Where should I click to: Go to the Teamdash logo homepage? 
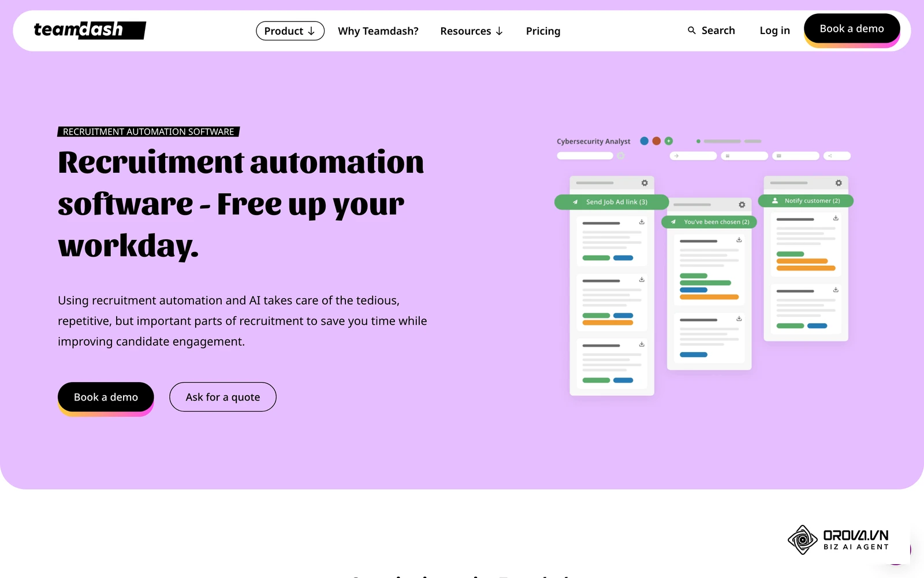click(90, 30)
